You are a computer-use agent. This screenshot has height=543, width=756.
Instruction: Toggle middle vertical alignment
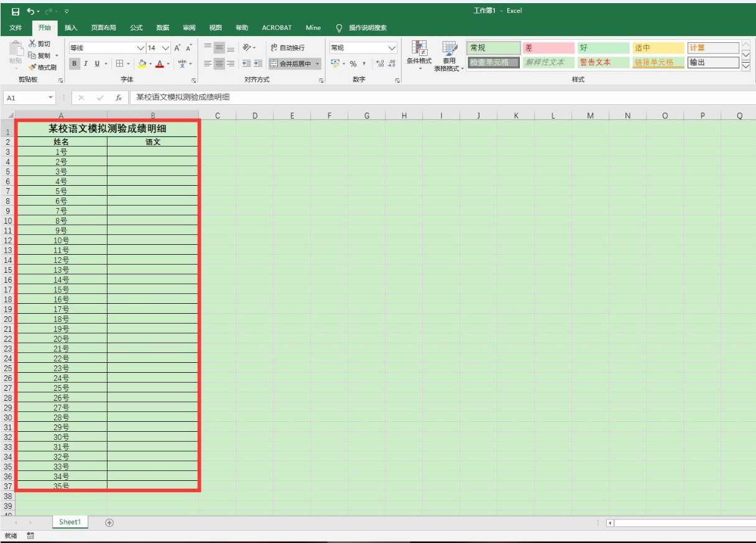pyautogui.click(x=220, y=48)
